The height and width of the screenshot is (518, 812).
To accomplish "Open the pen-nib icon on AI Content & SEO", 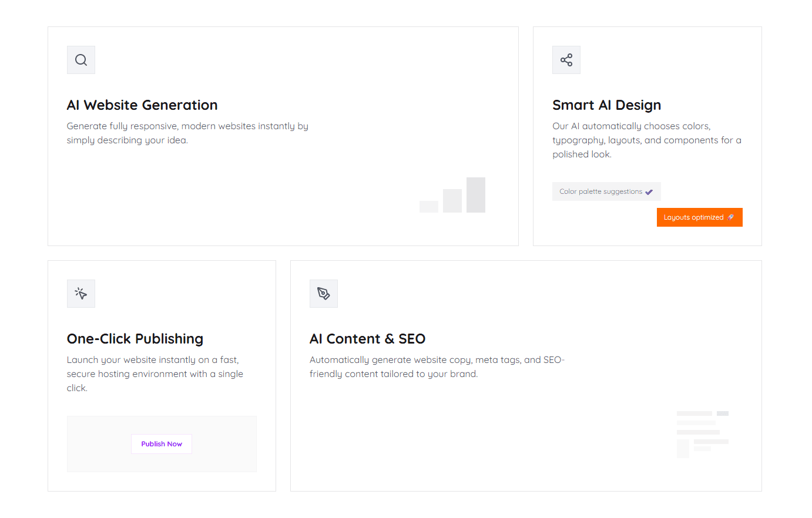I will point(323,294).
